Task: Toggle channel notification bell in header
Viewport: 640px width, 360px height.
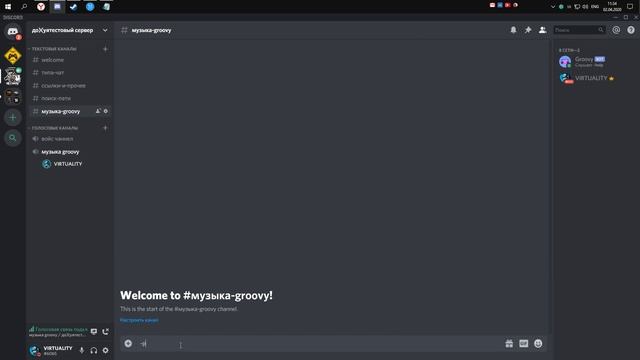Action: pos(513,30)
